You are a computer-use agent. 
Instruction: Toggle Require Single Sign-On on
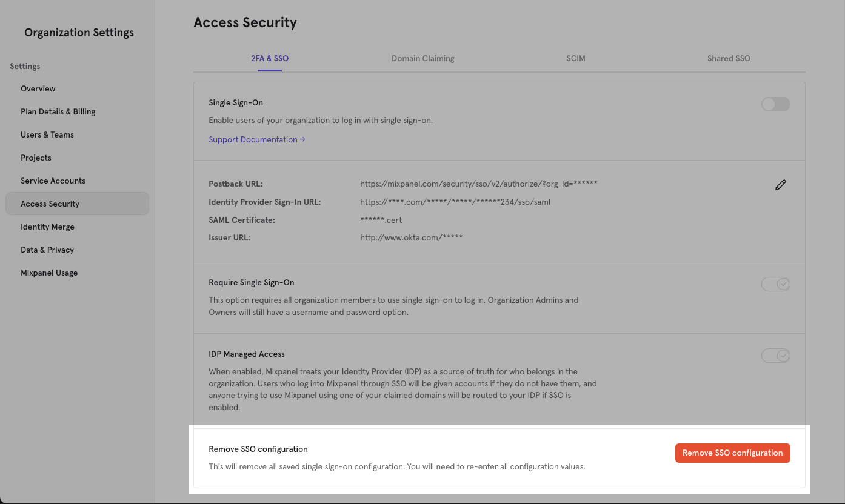[775, 283]
